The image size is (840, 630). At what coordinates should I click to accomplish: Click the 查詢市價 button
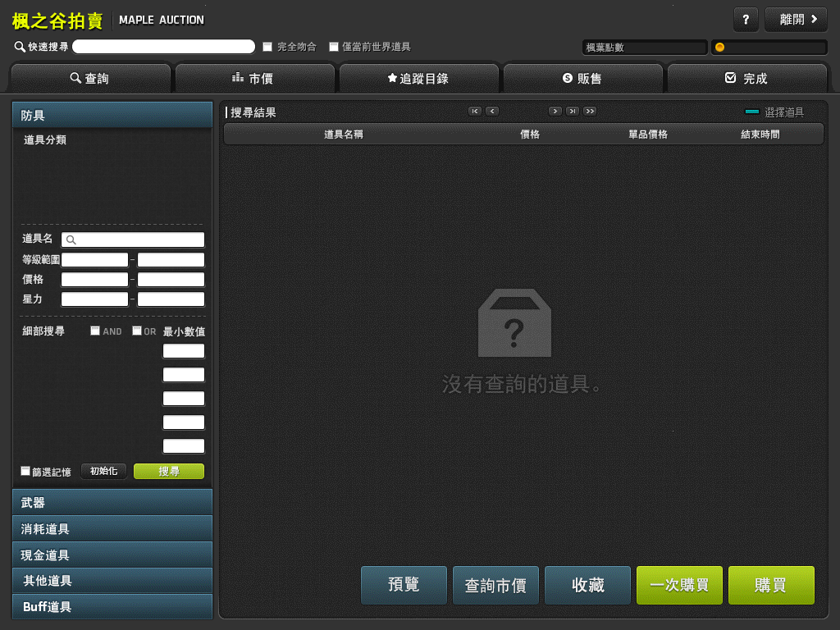(x=495, y=585)
